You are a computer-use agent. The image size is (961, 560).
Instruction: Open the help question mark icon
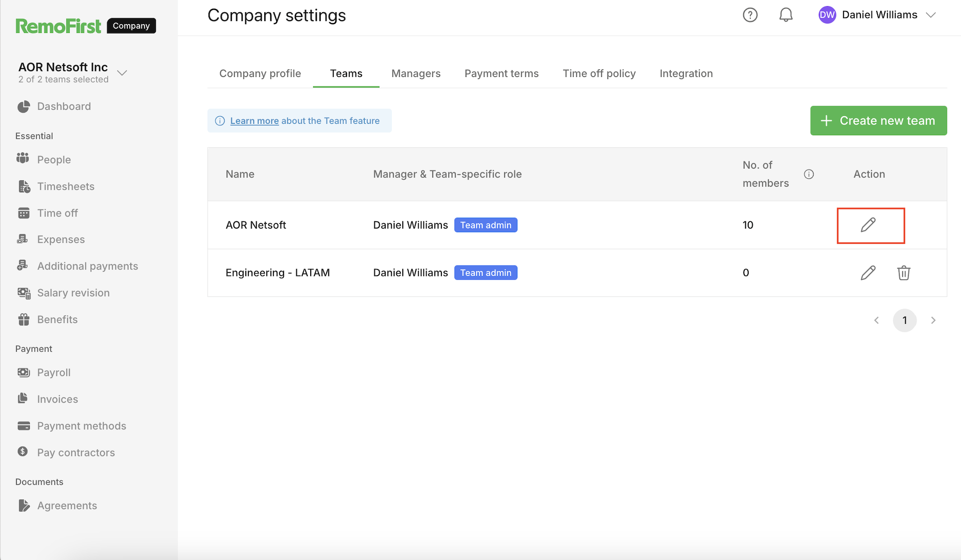click(750, 15)
